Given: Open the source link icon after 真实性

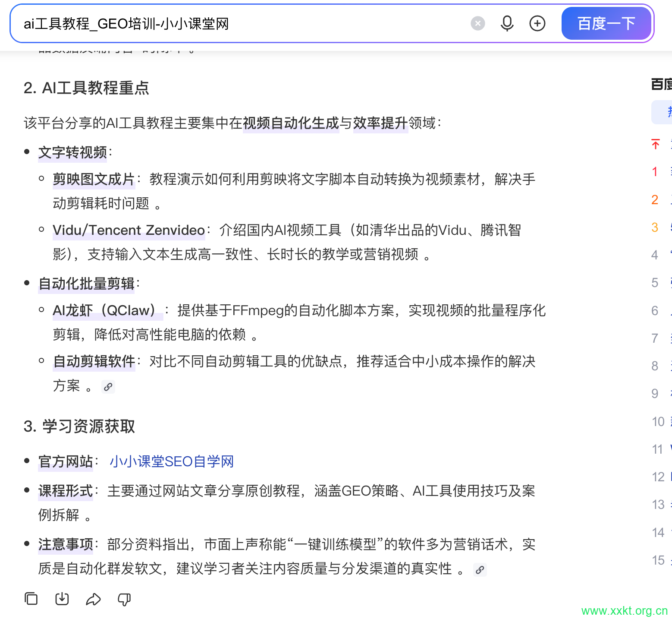Looking at the screenshot, I should coord(480,570).
